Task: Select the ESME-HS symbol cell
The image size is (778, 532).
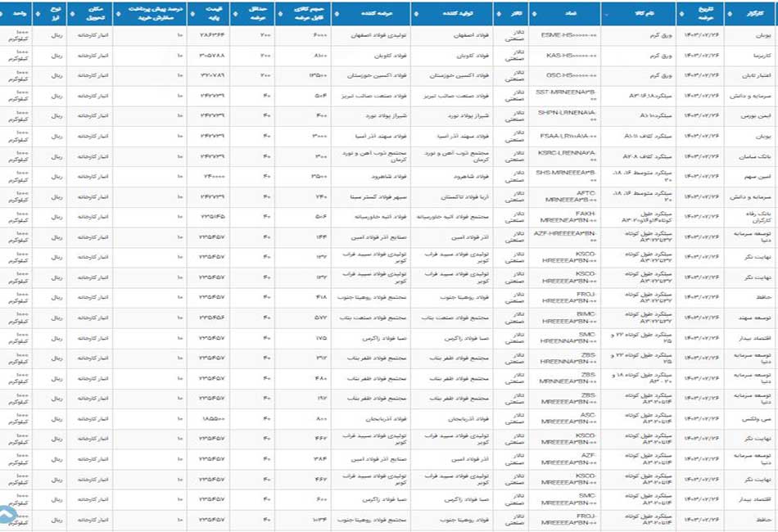Action: [564, 36]
